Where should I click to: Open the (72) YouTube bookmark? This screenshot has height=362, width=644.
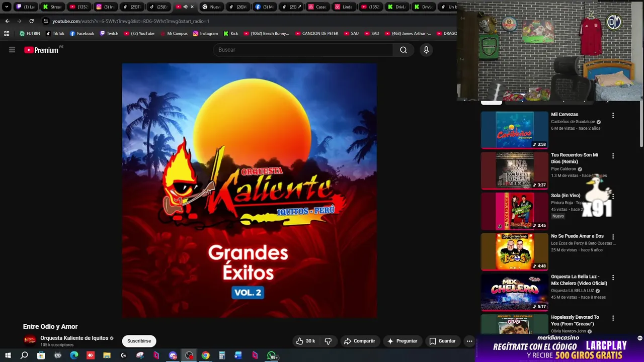pyautogui.click(x=139, y=34)
